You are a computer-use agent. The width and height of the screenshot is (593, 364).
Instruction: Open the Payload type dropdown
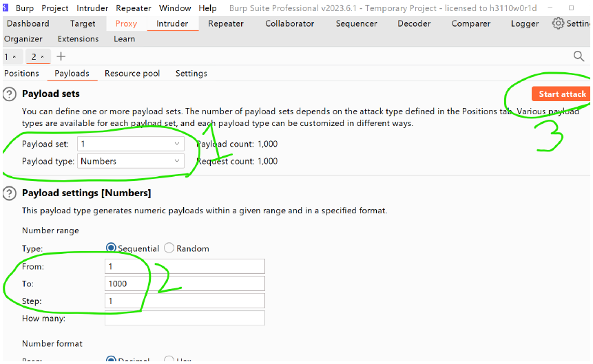131,161
